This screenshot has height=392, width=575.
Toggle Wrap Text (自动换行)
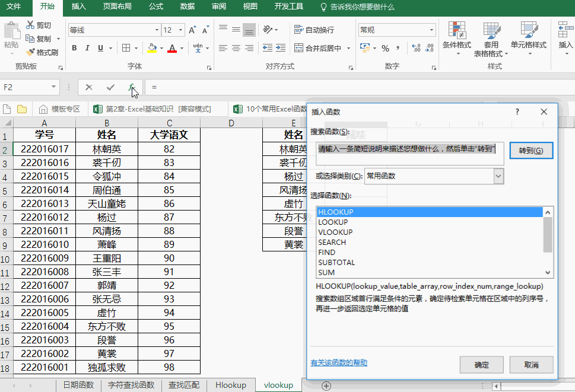pos(314,30)
